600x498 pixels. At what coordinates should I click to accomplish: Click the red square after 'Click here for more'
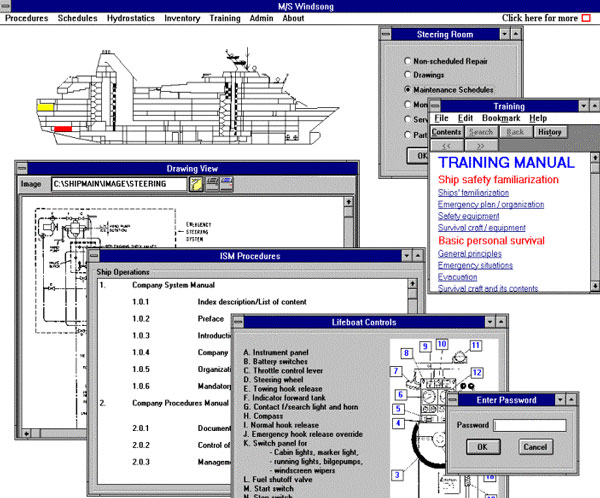pyautogui.click(x=586, y=18)
